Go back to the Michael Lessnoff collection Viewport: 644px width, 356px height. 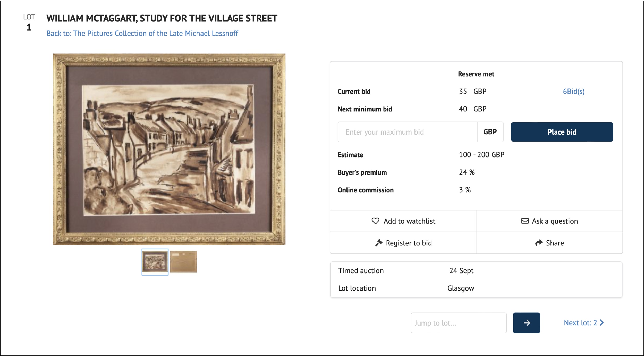pos(142,33)
